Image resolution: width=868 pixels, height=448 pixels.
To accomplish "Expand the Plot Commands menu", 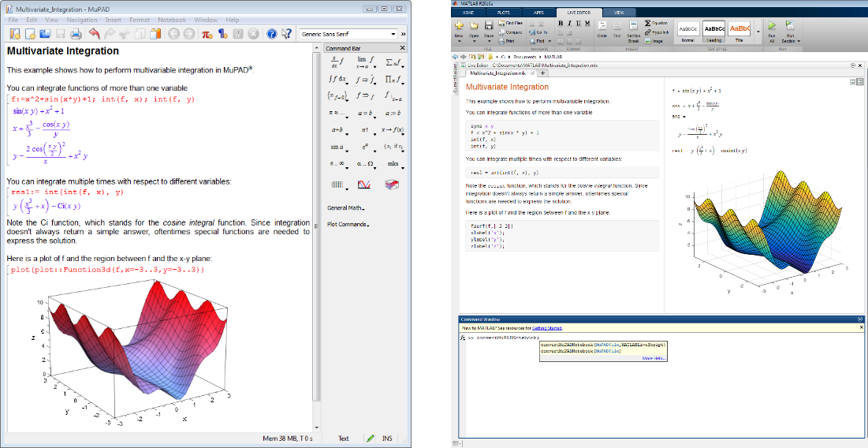I will point(348,224).
